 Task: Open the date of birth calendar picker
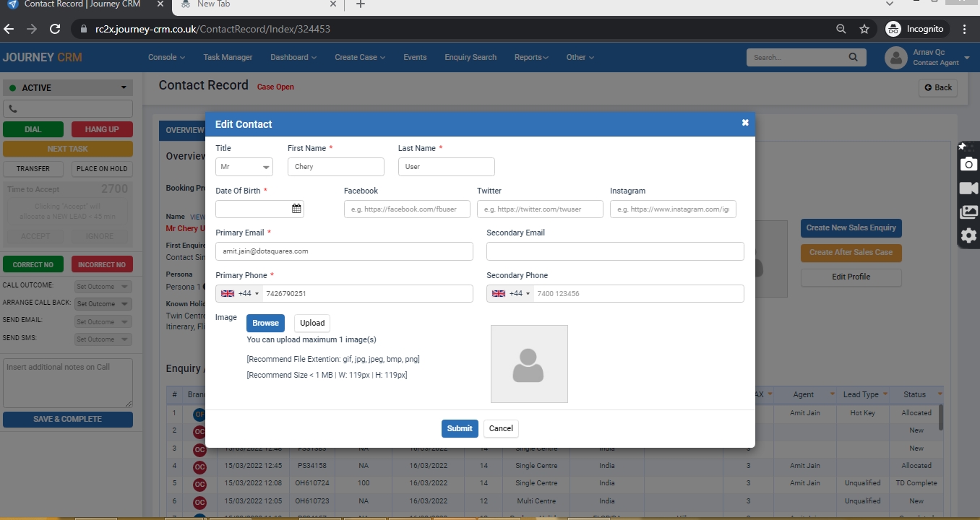(296, 209)
